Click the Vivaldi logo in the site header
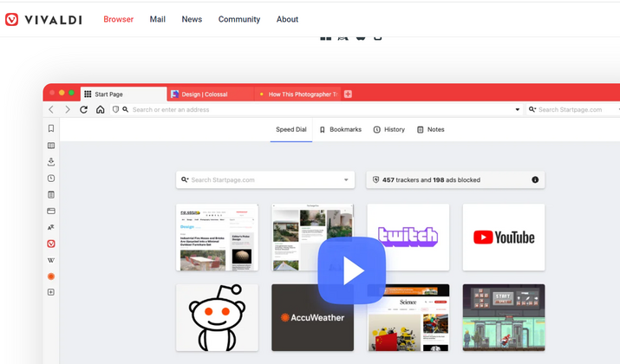 [x=43, y=19]
